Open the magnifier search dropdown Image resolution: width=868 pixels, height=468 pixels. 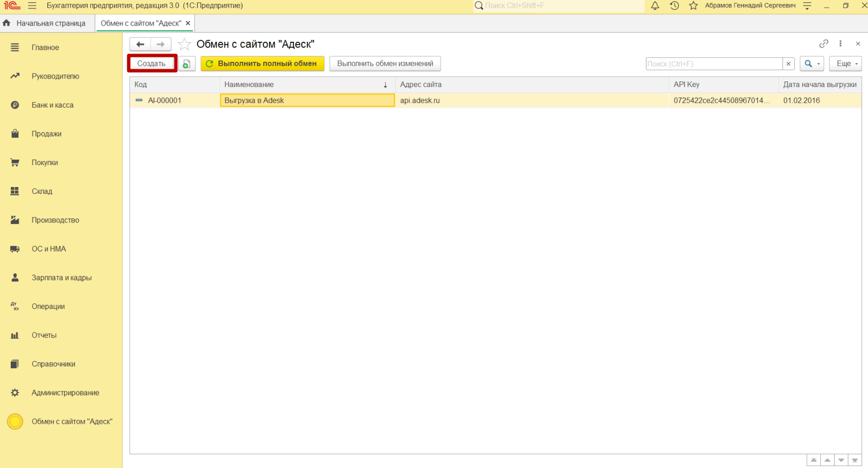point(812,64)
